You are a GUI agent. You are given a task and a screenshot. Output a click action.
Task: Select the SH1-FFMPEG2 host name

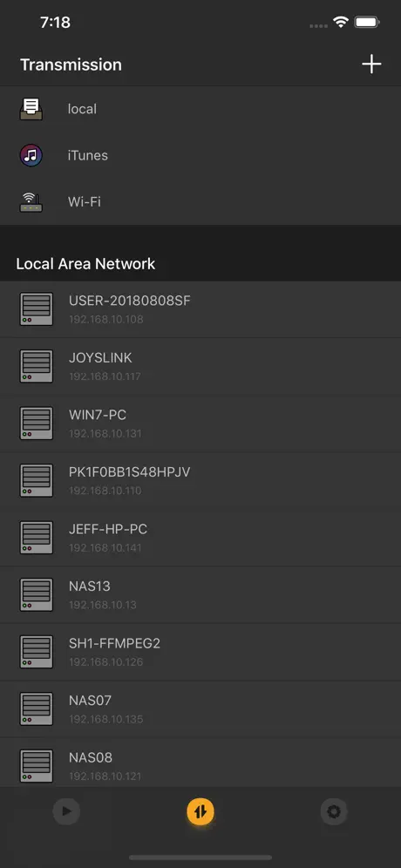tap(114, 643)
